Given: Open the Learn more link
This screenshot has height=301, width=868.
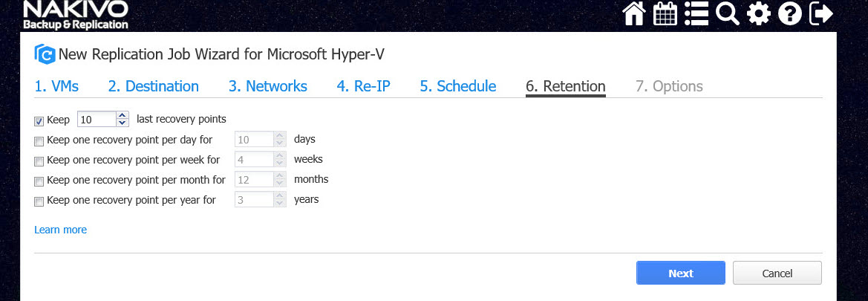Looking at the screenshot, I should (x=60, y=230).
